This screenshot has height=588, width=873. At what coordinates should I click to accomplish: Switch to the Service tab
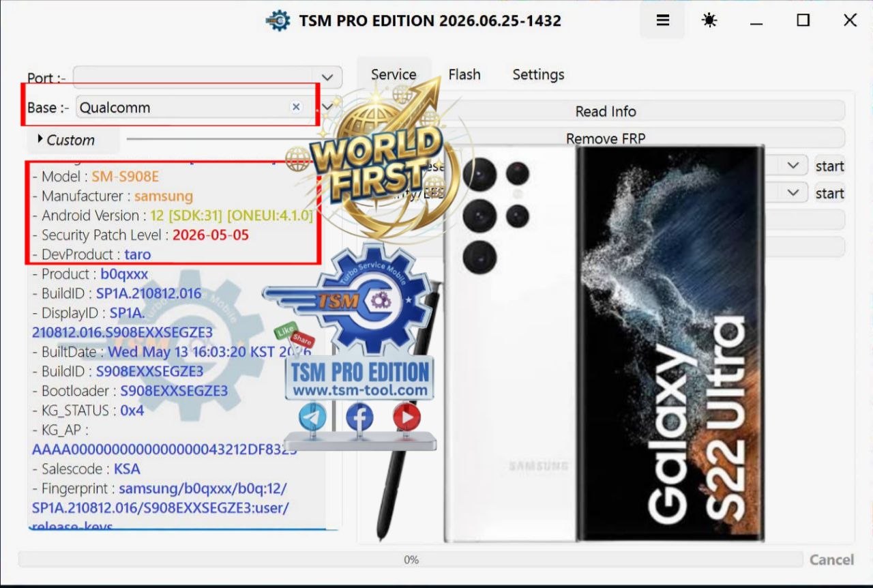[x=394, y=74]
